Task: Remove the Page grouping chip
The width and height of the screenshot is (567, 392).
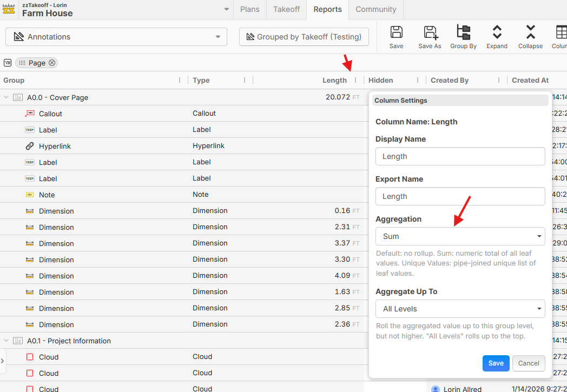Action: [52, 63]
